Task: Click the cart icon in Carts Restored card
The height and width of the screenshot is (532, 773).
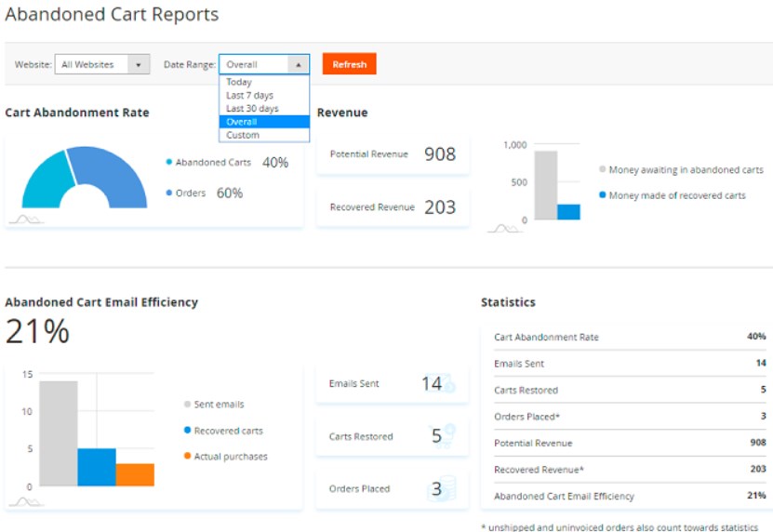Action: (446, 435)
